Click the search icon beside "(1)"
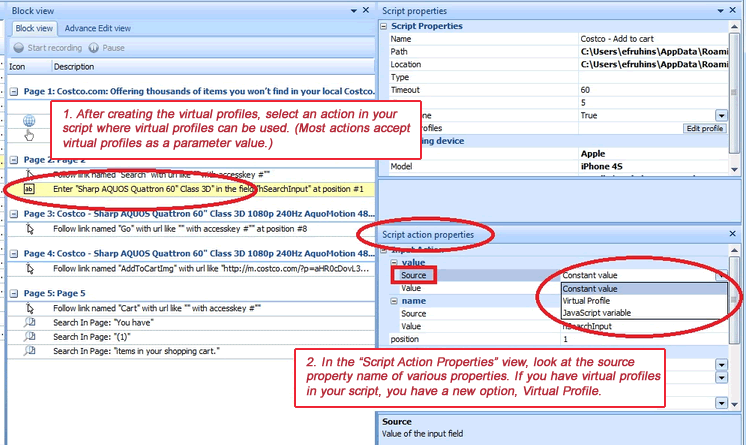Screen dimensions: 746x445 coord(29,336)
